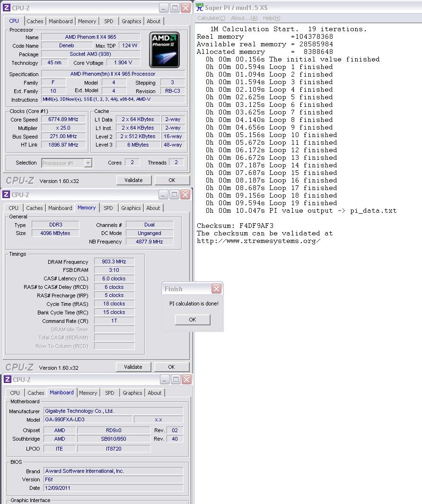This screenshot has height=504, width=422.
Task: Click the CPU-Z icon in Mainboard window title bar
Action: [x=8, y=379]
